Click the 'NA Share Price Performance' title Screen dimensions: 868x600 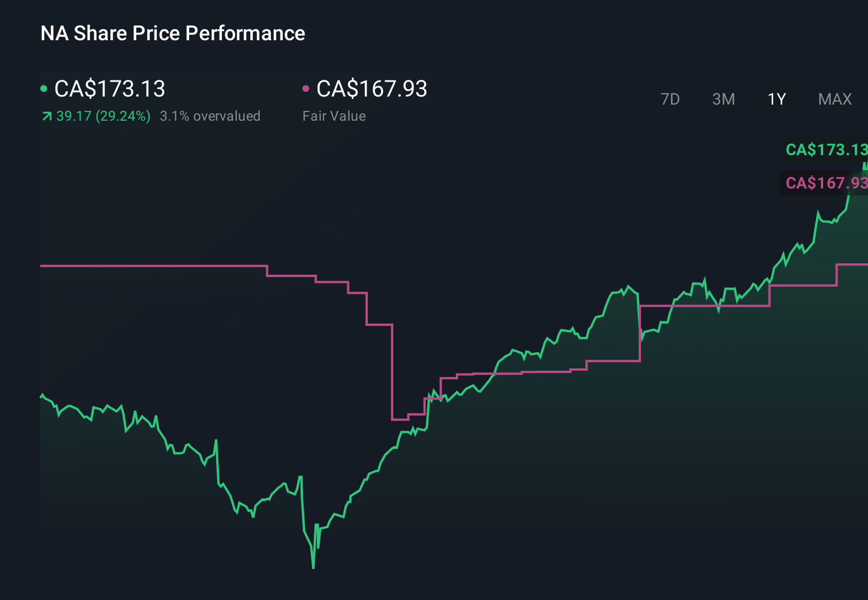(172, 33)
